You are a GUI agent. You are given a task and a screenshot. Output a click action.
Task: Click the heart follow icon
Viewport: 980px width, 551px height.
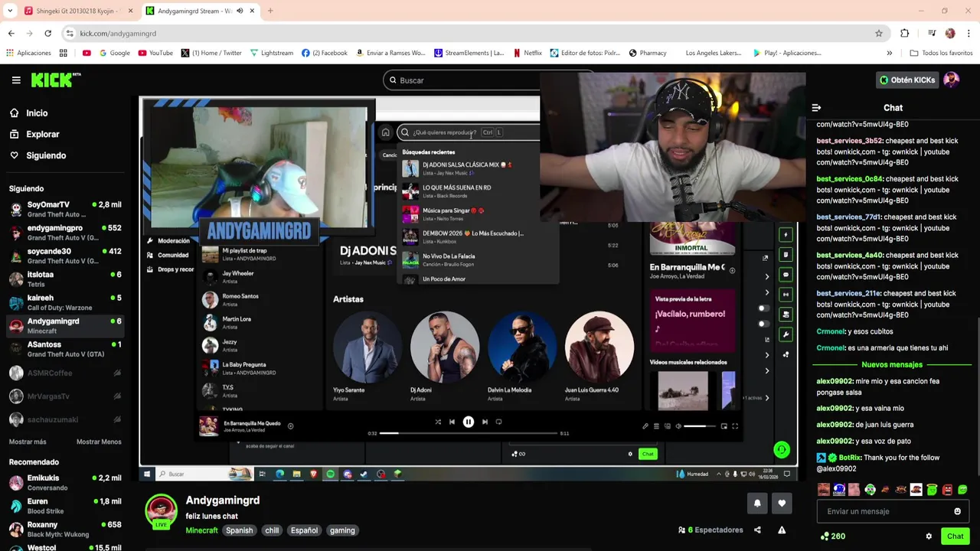click(782, 503)
